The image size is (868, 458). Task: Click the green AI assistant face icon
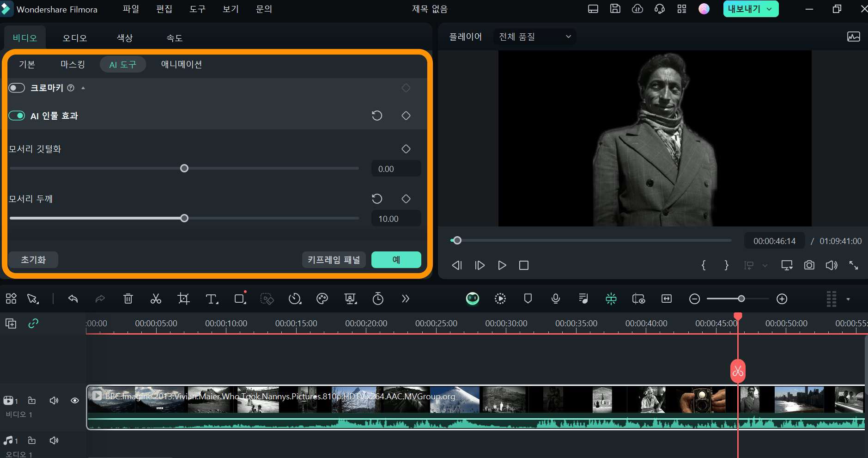click(x=473, y=299)
